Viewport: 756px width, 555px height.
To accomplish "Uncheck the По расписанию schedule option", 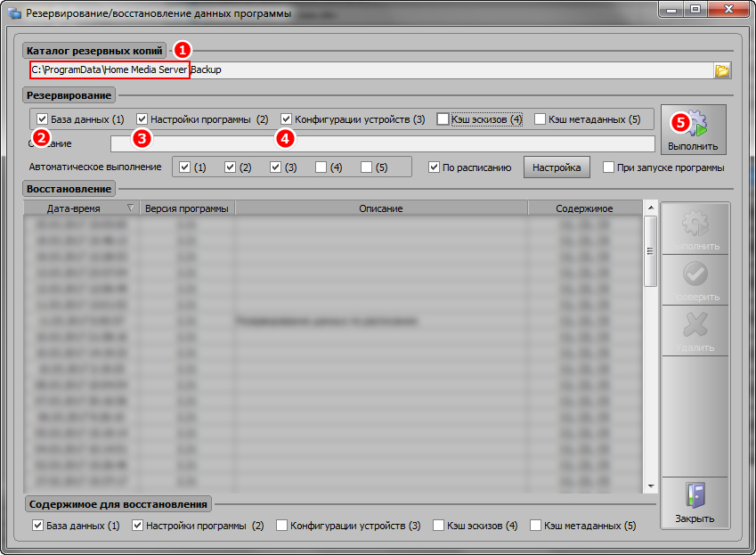I will [x=435, y=167].
